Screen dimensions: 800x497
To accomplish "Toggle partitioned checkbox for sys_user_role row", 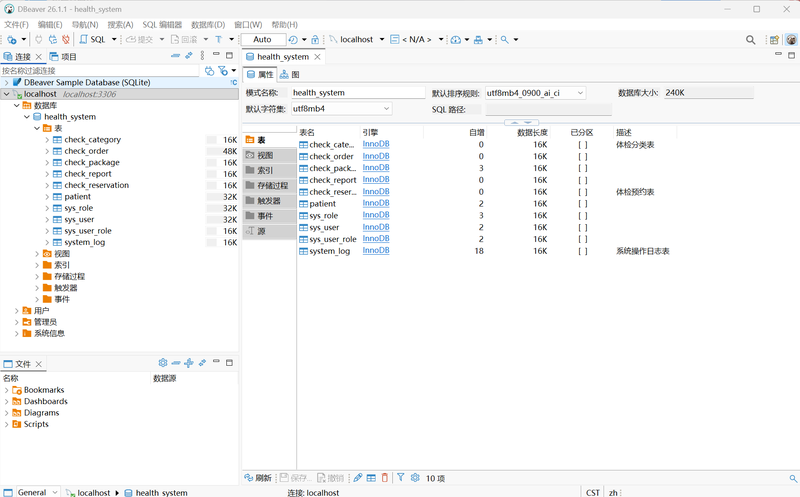I will point(583,239).
